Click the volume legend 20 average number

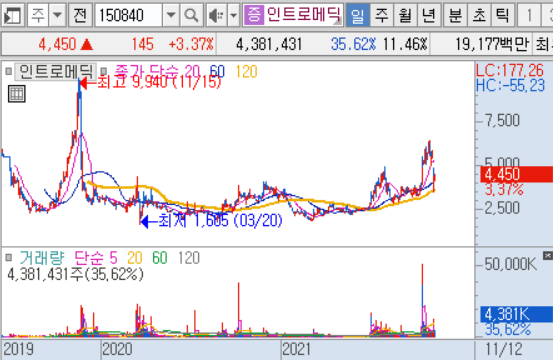coord(135,258)
